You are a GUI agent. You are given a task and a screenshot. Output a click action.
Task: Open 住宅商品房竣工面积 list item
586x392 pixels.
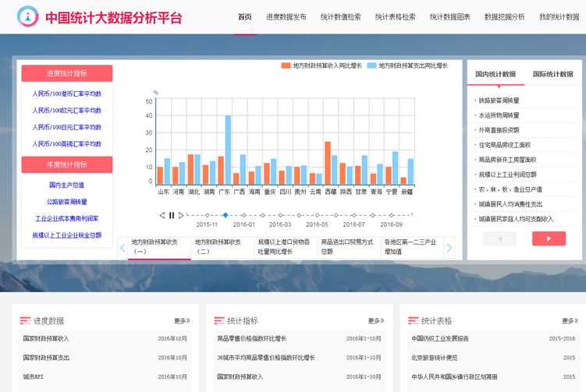point(505,145)
